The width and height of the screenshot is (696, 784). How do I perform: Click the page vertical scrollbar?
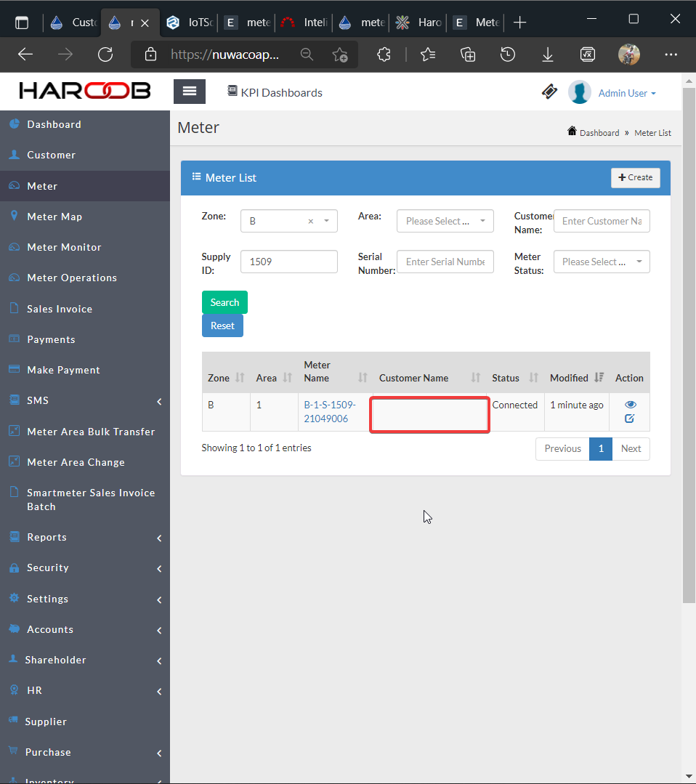(689, 345)
